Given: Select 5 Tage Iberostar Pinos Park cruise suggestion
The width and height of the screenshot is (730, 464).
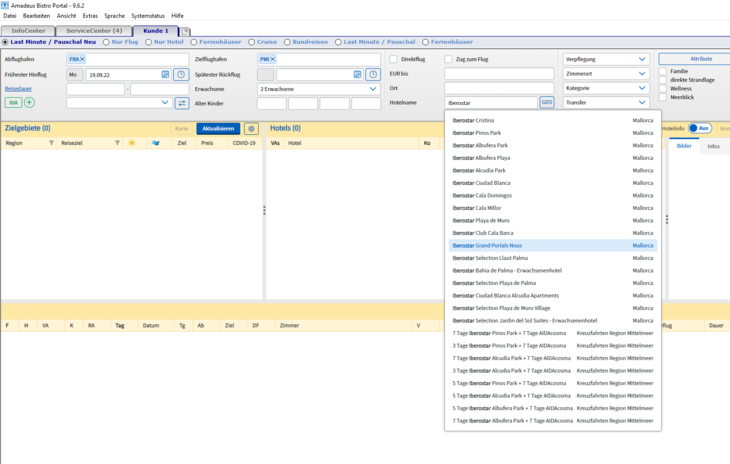Looking at the screenshot, I should click(553, 383).
